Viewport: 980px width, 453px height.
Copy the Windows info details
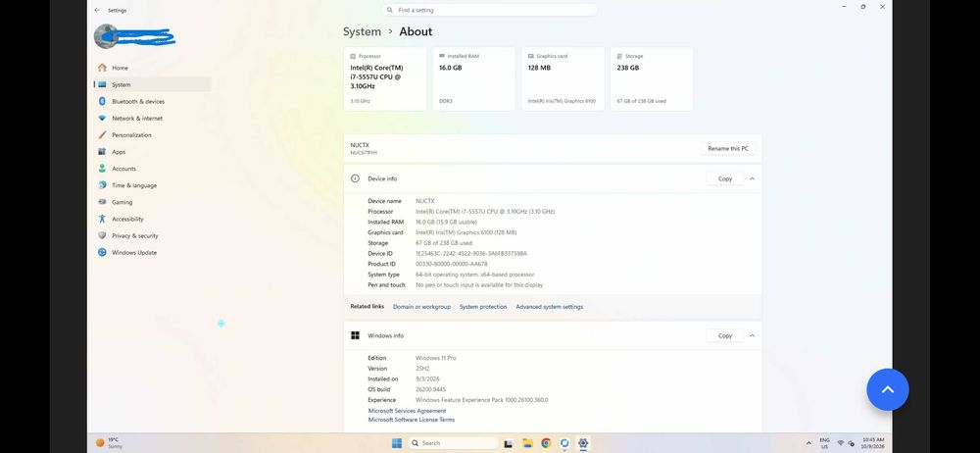[725, 335]
